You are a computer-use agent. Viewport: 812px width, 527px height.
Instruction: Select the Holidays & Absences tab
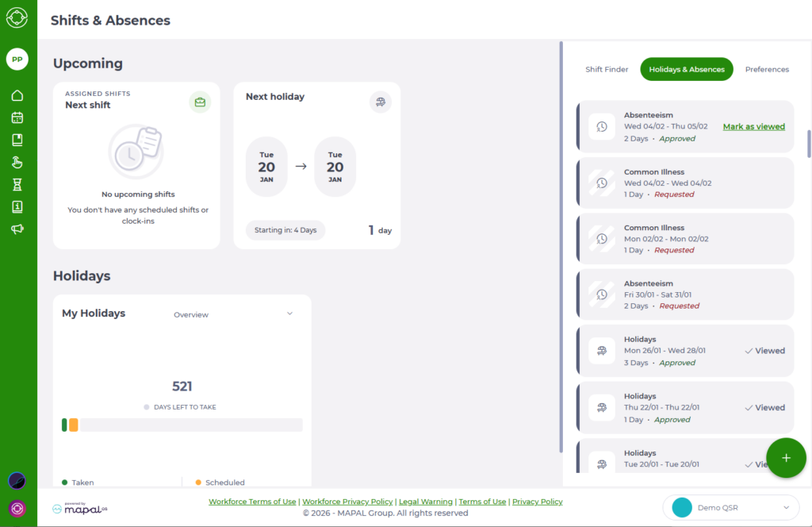(687, 69)
